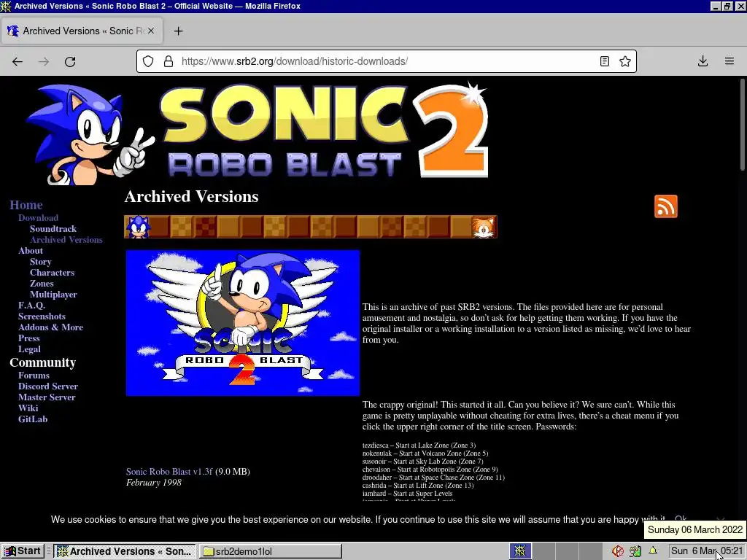Click the network connection tray icon

(x=635, y=551)
